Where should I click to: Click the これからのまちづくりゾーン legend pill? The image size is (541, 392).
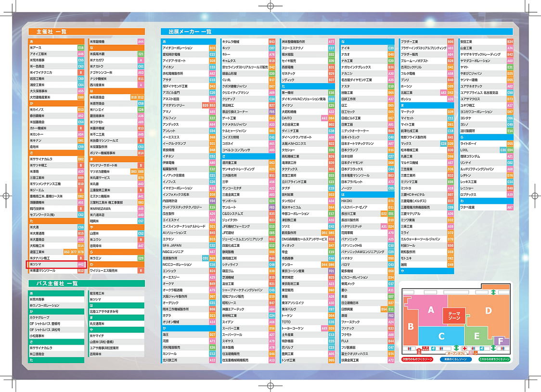click(x=494, y=359)
